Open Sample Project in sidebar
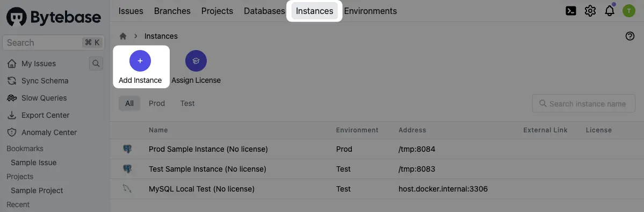Viewport: 644px width, 212px height. tap(37, 190)
